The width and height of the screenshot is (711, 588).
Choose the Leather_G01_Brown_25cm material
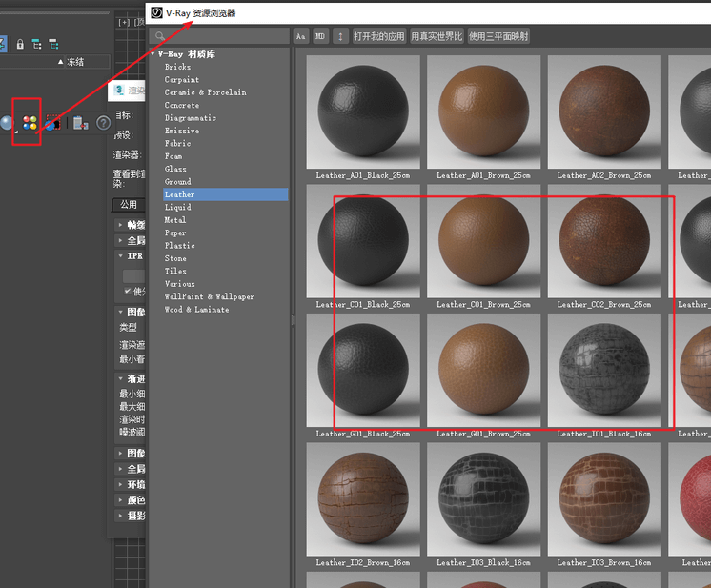tap(484, 370)
